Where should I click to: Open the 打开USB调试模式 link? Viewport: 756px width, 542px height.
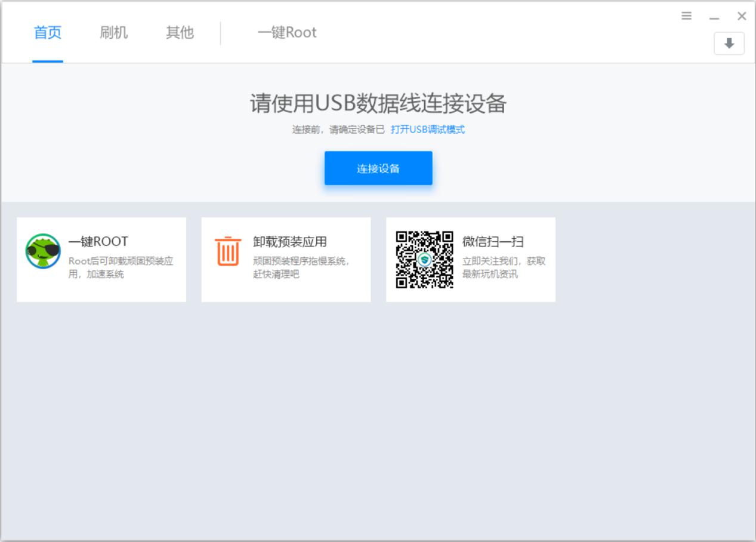pos(427,130)
